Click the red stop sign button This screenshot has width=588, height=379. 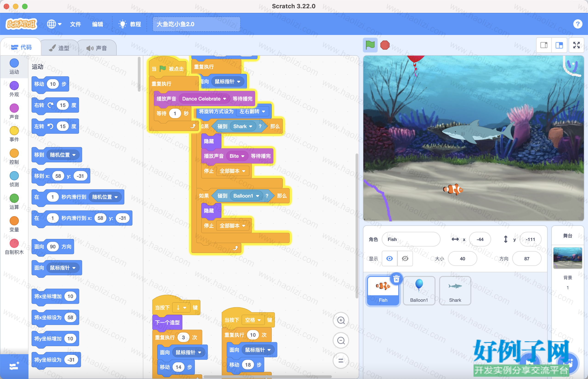385,45
